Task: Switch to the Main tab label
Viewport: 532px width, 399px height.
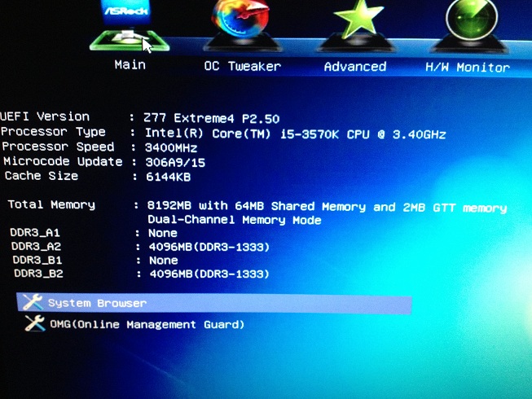Action: coord(130,65)
